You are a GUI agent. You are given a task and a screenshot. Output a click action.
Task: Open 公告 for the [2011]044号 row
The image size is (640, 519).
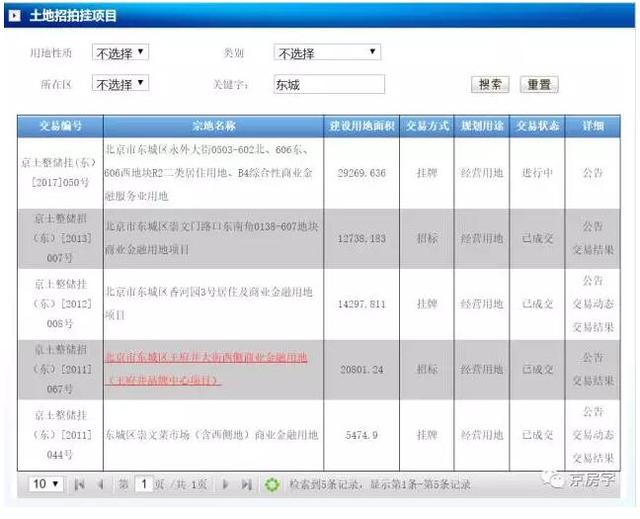click(x=593, y=412)
